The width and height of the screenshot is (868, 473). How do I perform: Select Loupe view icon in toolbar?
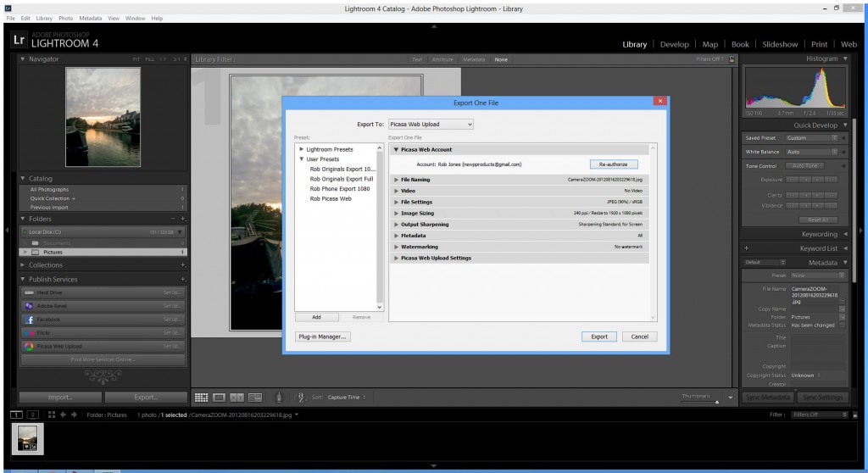(x=219, y=397)
